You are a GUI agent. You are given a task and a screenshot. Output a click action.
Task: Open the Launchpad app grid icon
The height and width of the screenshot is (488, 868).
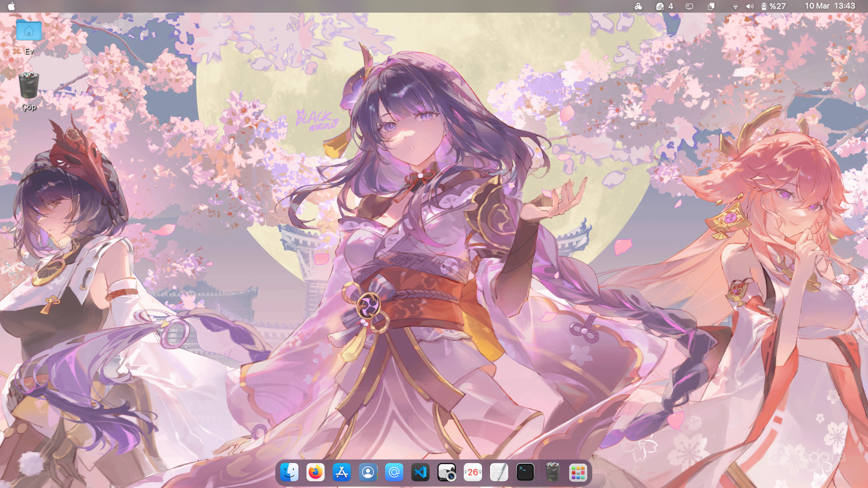click(578, 473)
